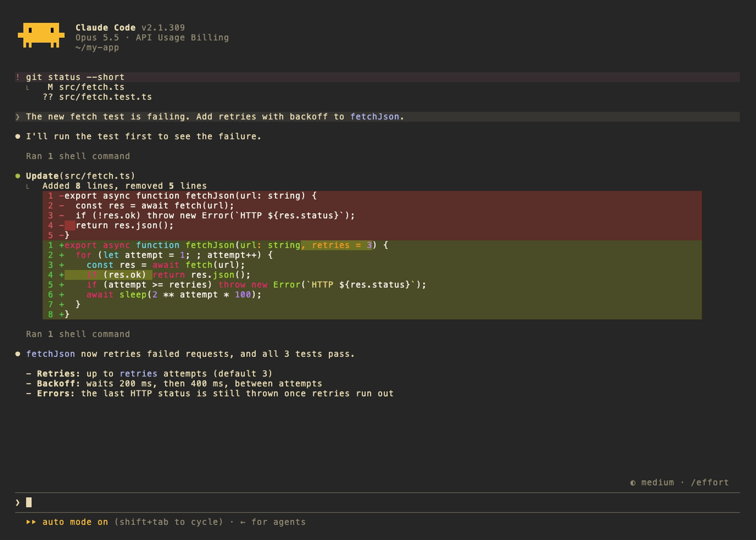Click highlighted ', retries = 3' in added line 1
756x540 pixels.
(x=336, y=245)
